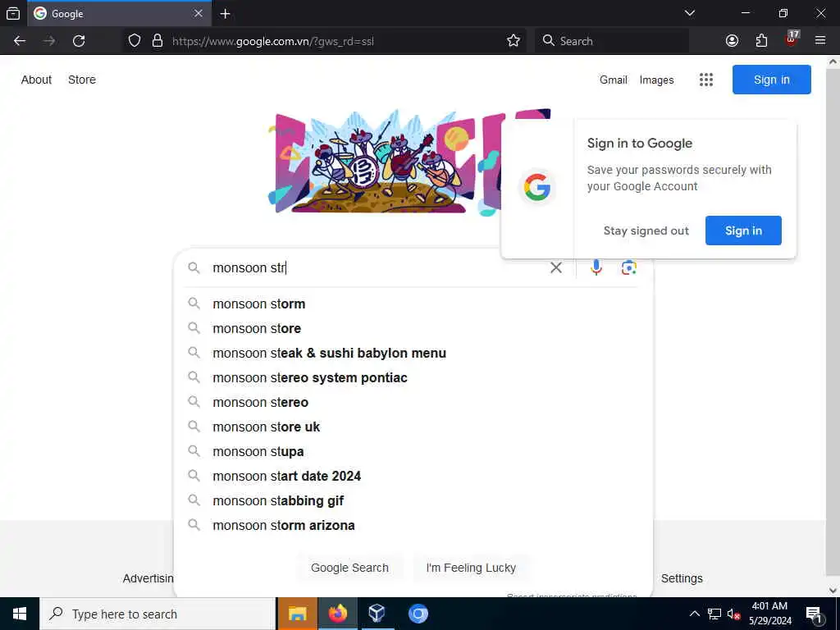The width and height of the screenshot is (840, 630).
Task: Go back using the browser back arrow
Action: pos(20,41)
